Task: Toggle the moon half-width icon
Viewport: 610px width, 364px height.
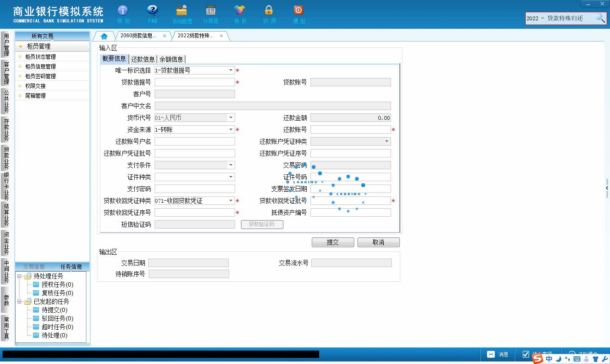Action: point(558,359)
